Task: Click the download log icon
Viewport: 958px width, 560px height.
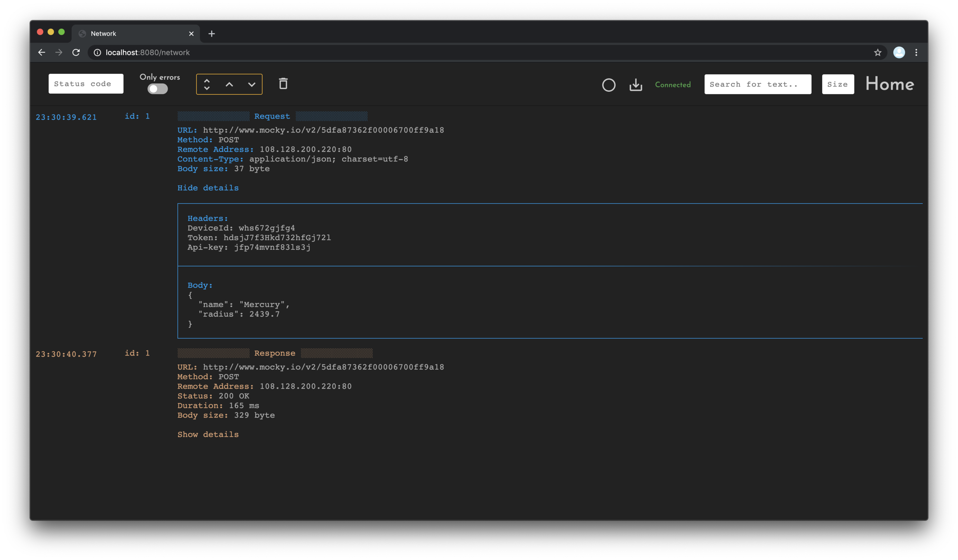Action: [636, 85]
